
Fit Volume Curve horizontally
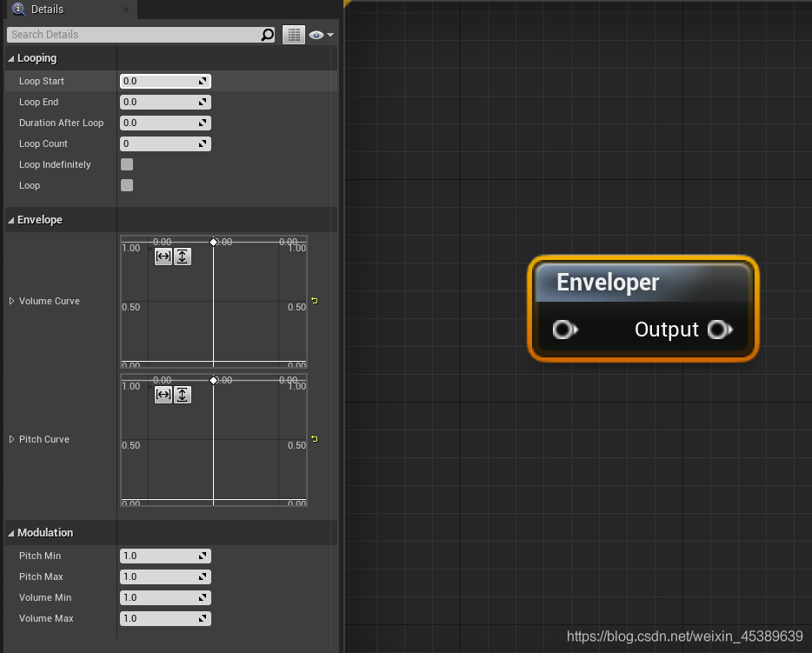163,257
